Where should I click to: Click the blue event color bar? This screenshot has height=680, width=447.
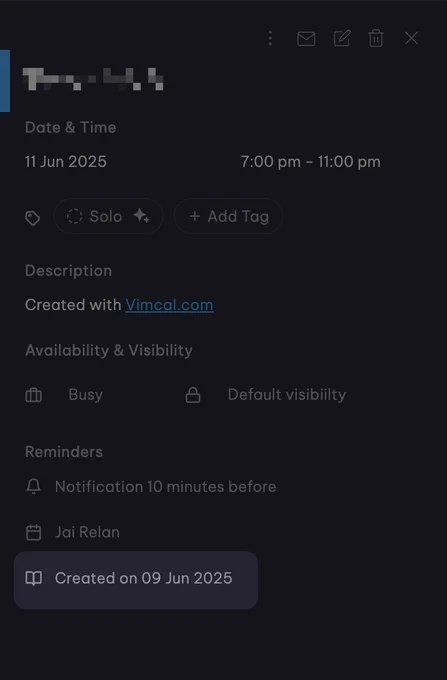point(5,81)
